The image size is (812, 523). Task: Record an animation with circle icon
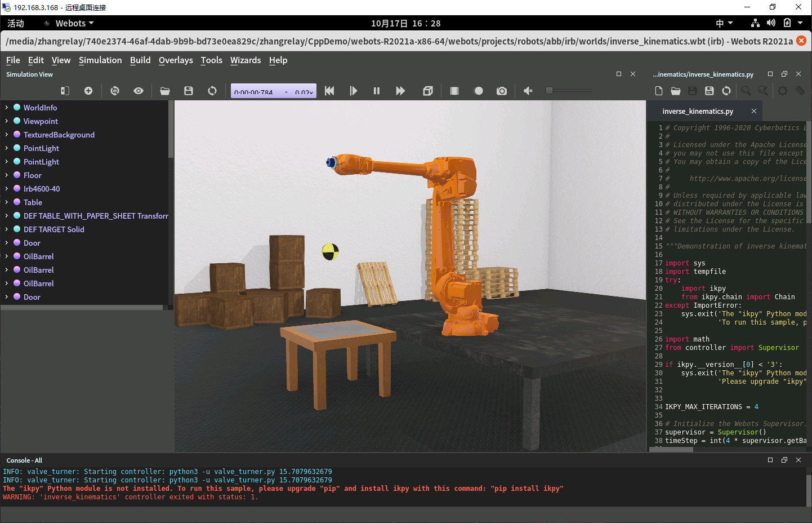click(x=479, y=91)
